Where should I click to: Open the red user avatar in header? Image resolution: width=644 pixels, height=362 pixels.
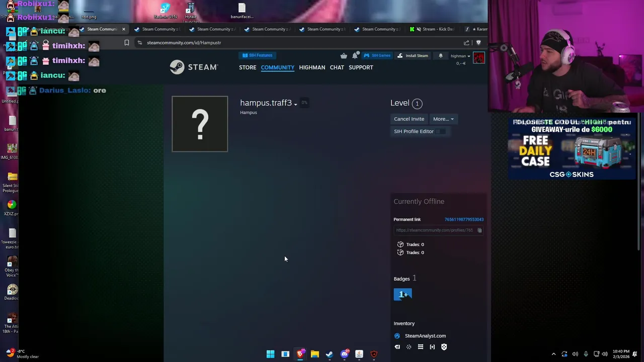[478, 58]
